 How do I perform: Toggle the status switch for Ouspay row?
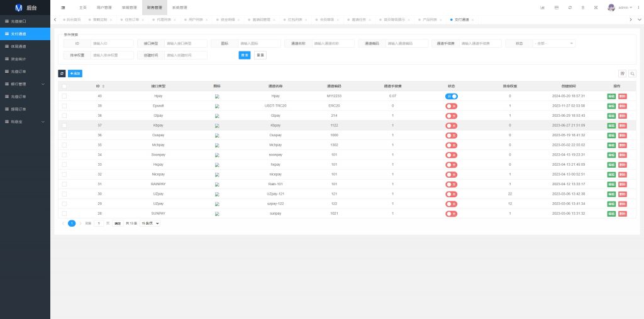pos(452,135)
